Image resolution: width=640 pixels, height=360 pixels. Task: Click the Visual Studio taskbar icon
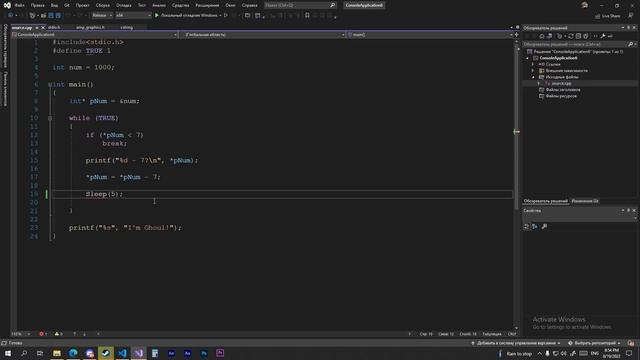(138, 353)
